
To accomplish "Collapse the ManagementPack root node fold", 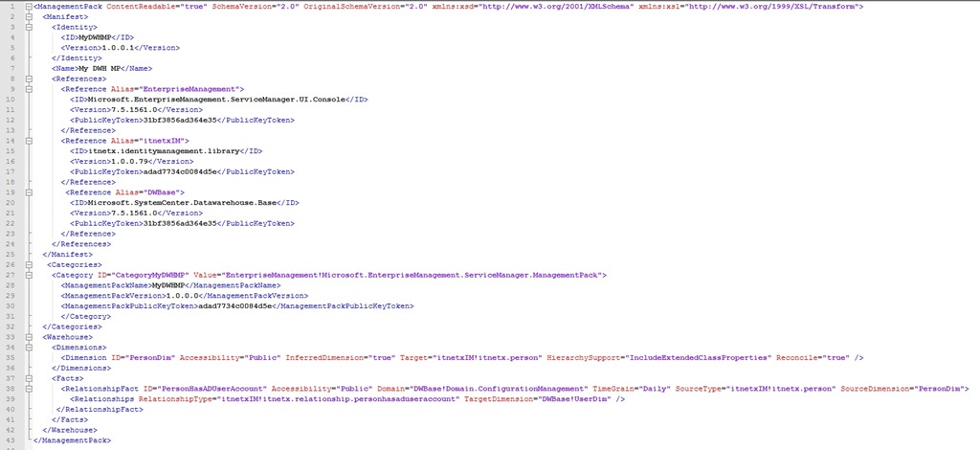I will point(29,7).
